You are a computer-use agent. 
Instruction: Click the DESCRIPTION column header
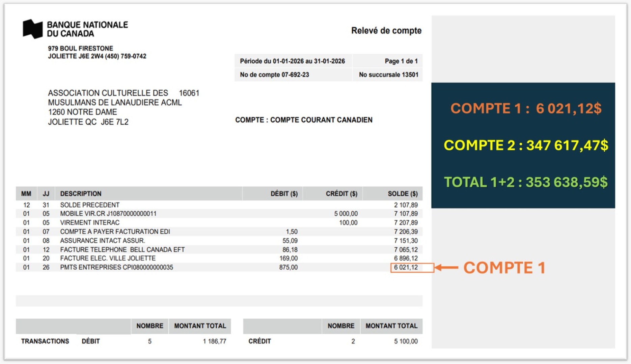point(81,194)
